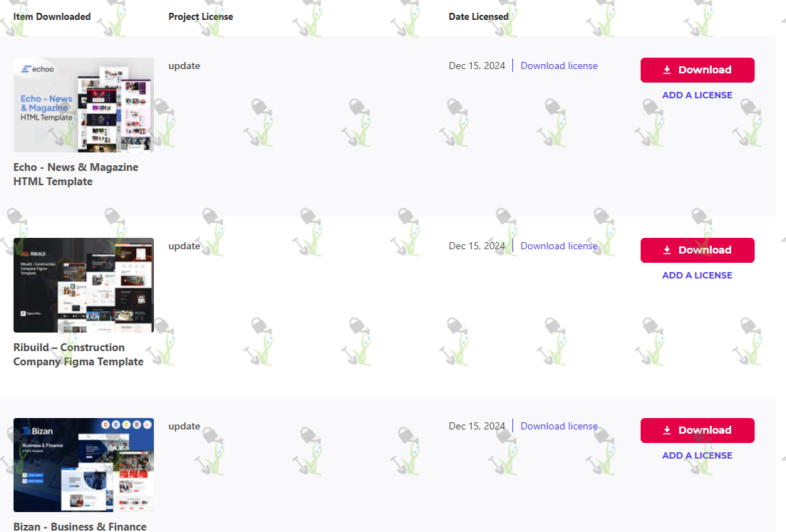Add a license to the Ribuild template

click(697, 276)
